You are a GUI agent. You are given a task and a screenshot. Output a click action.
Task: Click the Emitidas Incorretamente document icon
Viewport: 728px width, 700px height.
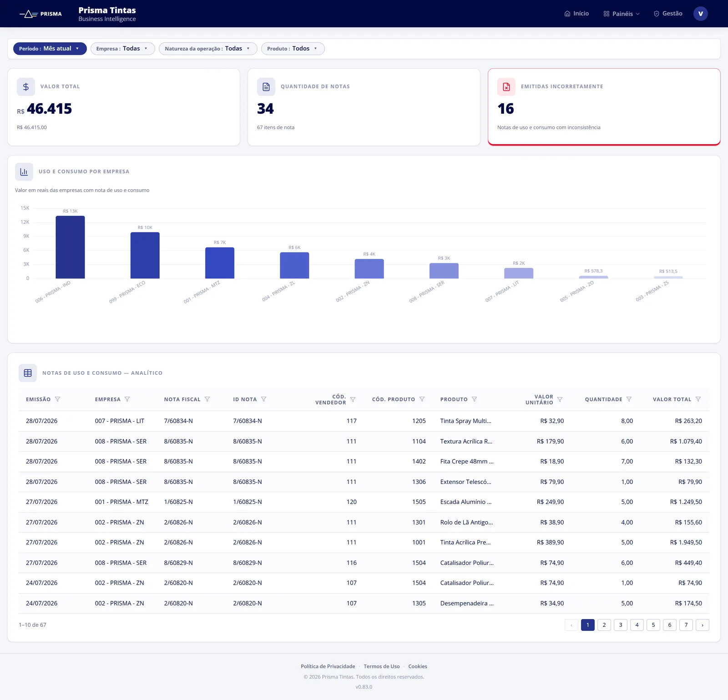(506, 86)
